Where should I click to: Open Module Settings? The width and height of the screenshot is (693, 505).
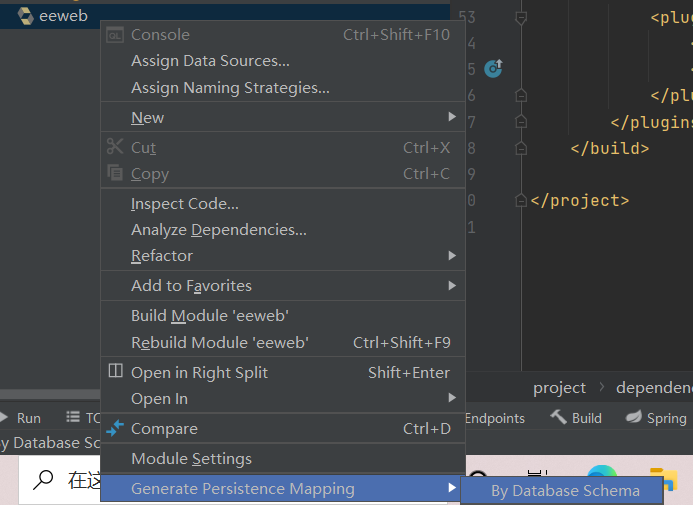pyautogui.click(x=283, y=459)
